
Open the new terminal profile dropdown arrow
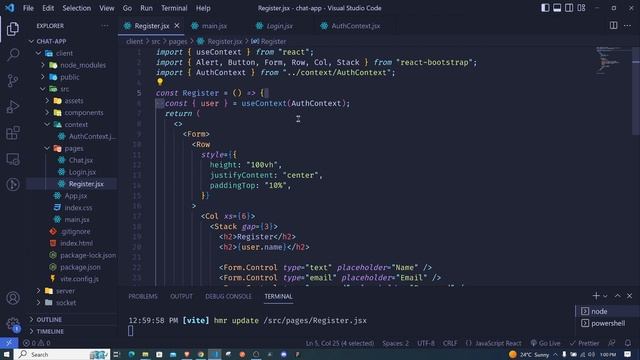pyautogui.click(x=605, y=296)
